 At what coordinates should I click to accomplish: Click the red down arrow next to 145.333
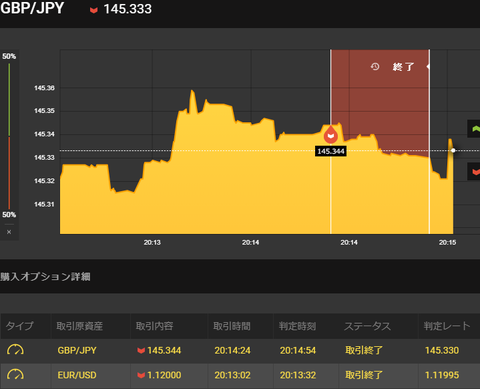coord(94,10)
